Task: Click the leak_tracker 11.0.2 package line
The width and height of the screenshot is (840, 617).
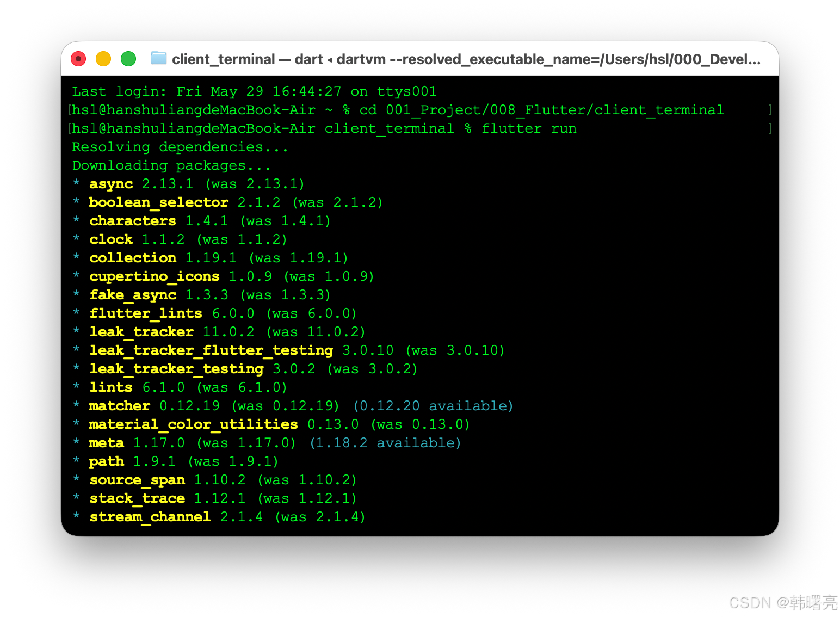Action: click(x=219, y=332)
